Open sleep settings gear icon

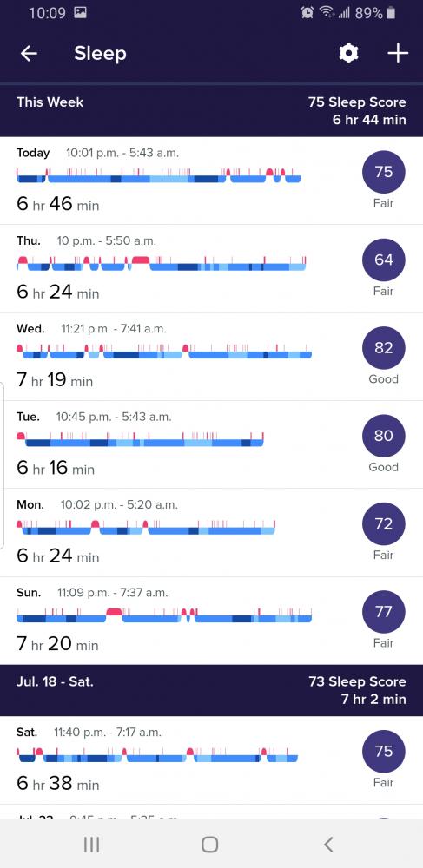click(348, 54)
